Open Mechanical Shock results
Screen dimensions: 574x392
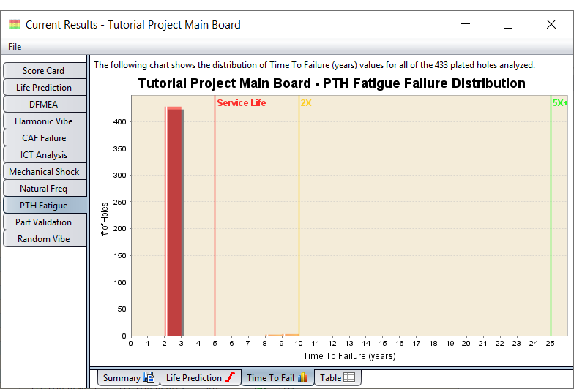point(45,171)
